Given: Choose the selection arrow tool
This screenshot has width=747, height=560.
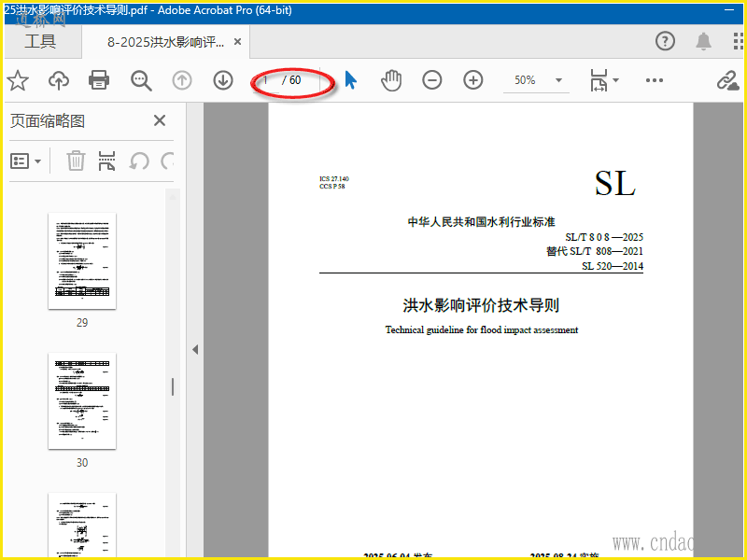Looking at the screenshot, I should (x=351, y=80).
